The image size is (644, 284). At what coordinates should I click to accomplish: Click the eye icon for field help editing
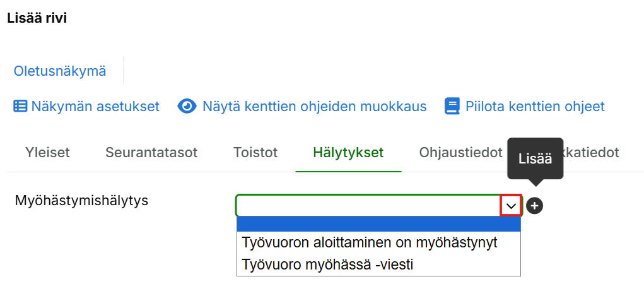click(x=187, y=106)
